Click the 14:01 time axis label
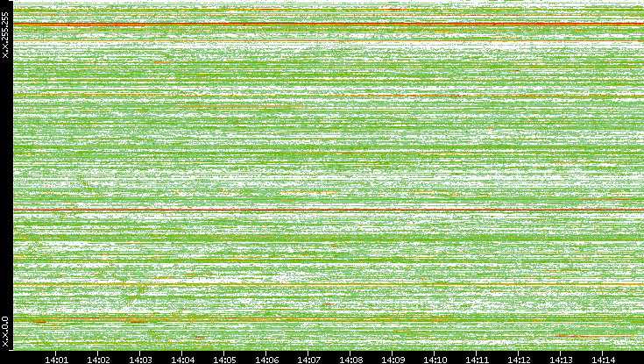This screenshot has width=644, height=364. coord(56,360)
